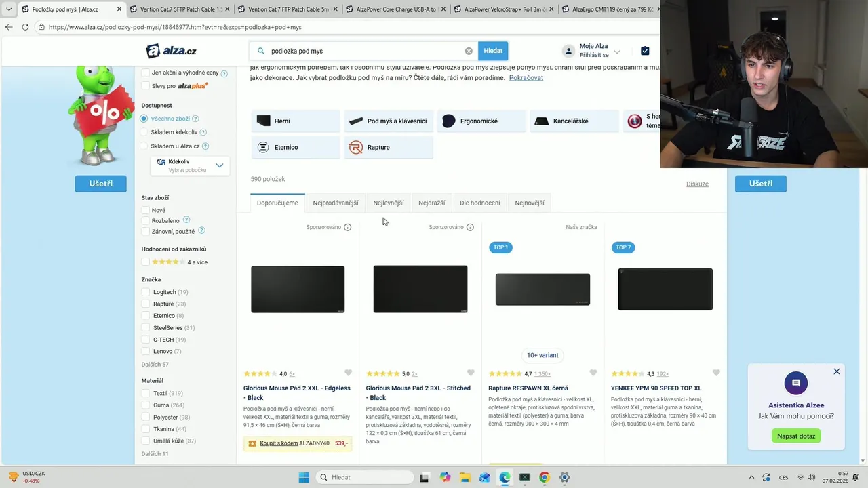The image size is (868, 488).
Task: Open info icon next to first Sponzorováno
Action: (x=348, y=227)
